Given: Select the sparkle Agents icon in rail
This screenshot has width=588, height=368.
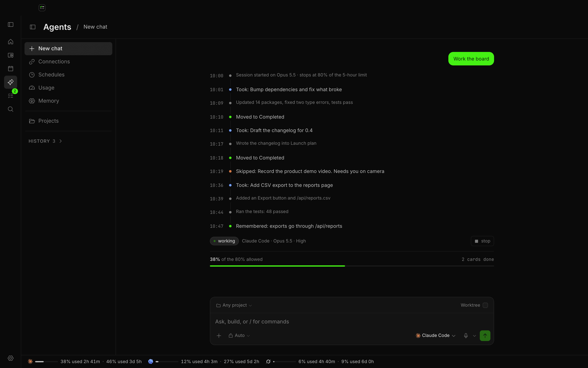Looking at the screenshot, I should (10, 82).
